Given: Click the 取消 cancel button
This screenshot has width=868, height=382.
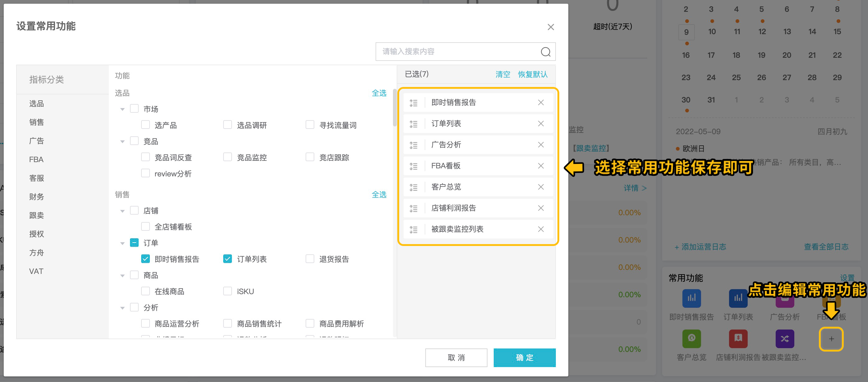Looking at the screenshot, I should tap(456, 357).
